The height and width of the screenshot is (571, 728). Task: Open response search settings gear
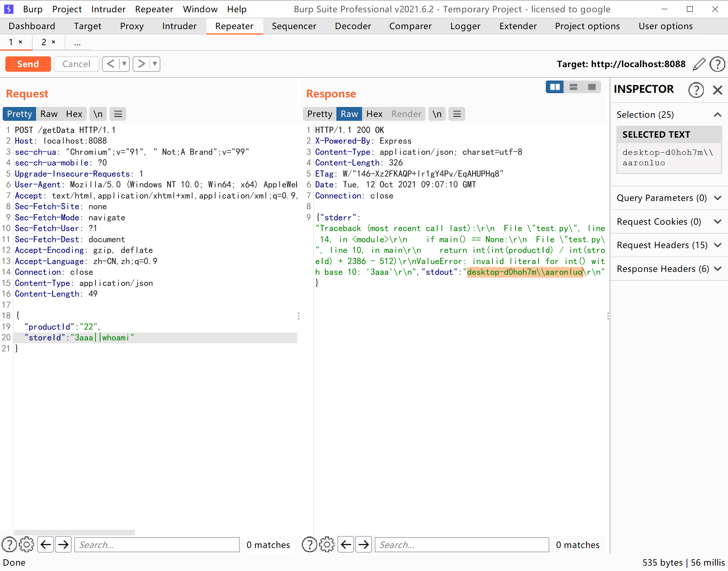click(x=327, y=545)
